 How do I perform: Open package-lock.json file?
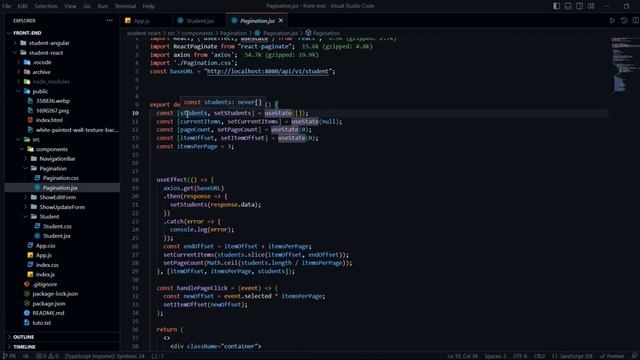pos(55,294)
